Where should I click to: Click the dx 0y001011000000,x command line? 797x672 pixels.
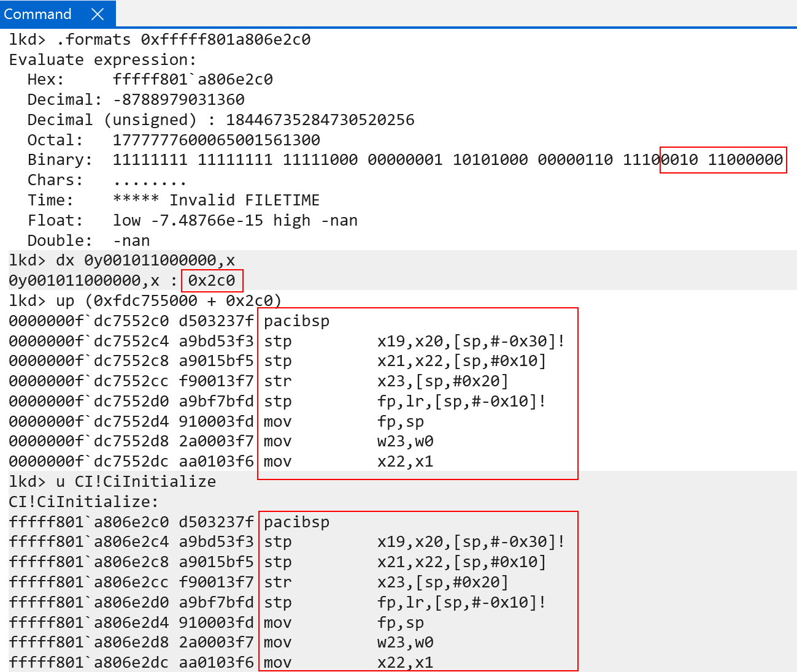point(145,261)
